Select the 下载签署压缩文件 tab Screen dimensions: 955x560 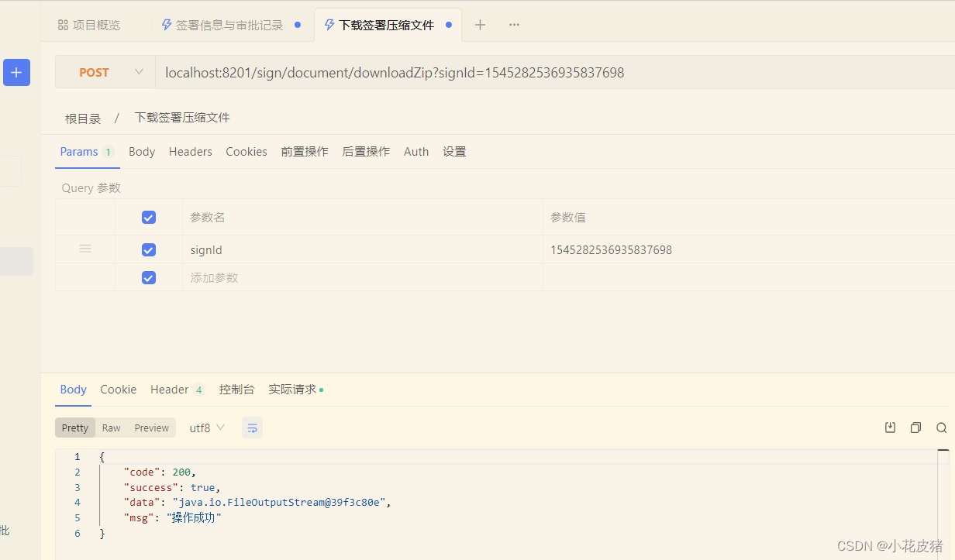click(x=386, y=25)
